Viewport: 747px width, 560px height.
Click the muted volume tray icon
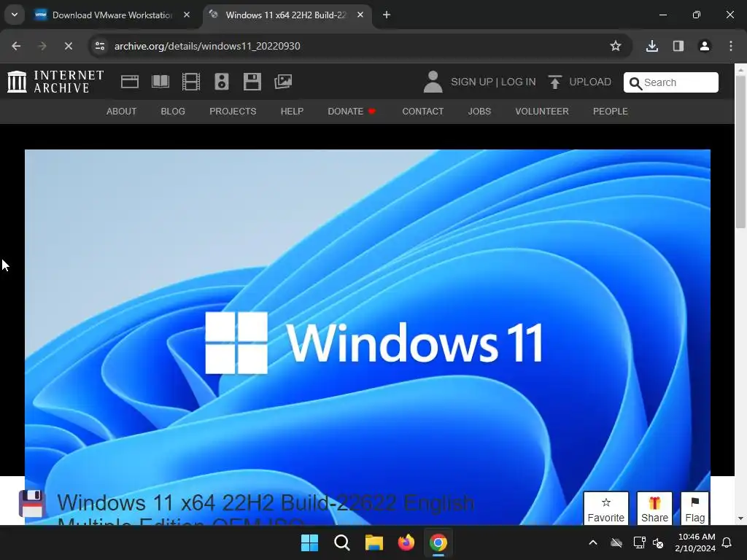[x=658, y=542]
